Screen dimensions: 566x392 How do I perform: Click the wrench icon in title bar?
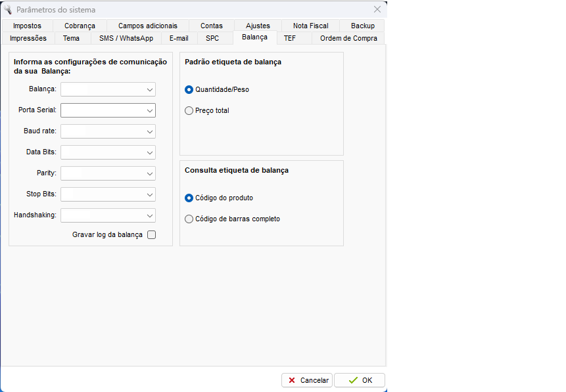point(8,9)
